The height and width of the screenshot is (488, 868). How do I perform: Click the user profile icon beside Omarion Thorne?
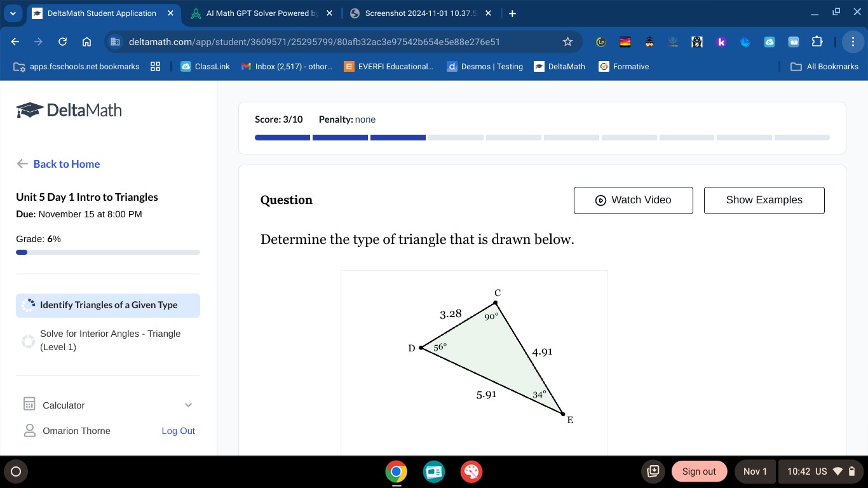pos(29,431)
